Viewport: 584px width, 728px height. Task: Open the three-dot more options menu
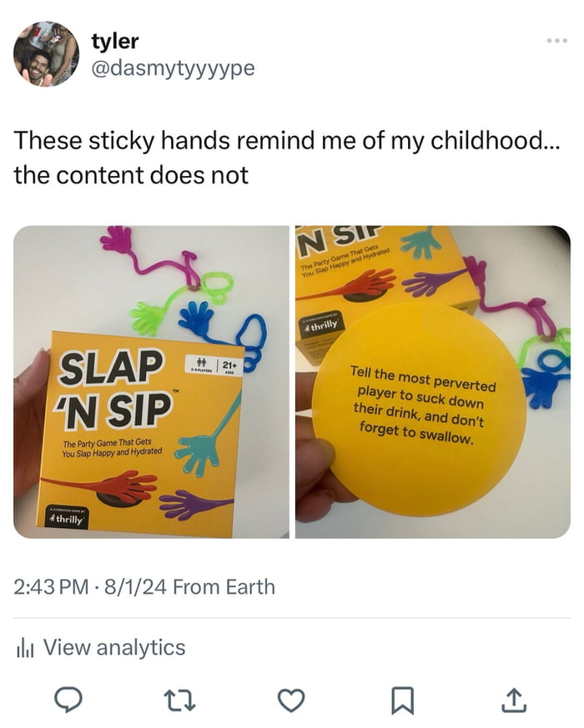(557, 41)
